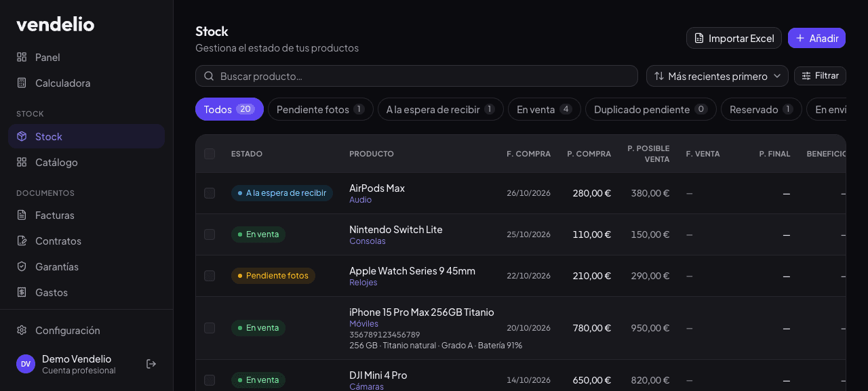868x391 pixels.
Task: Go to Contratos in the sidebar
Action: (87, 241)
